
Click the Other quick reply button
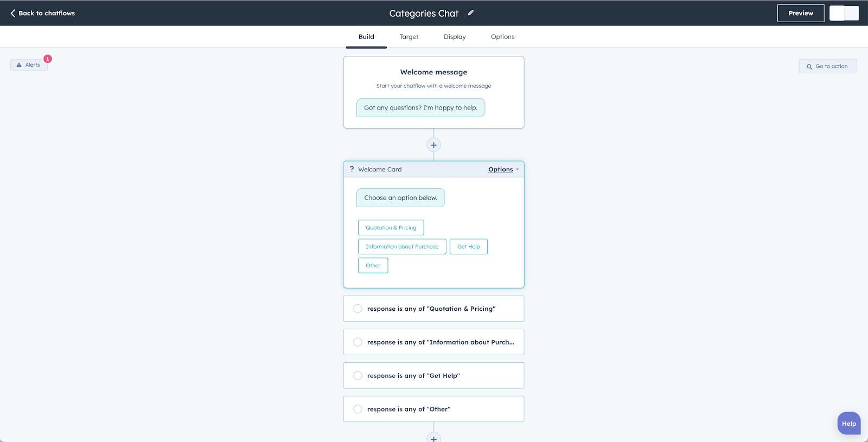pos(373,266)
